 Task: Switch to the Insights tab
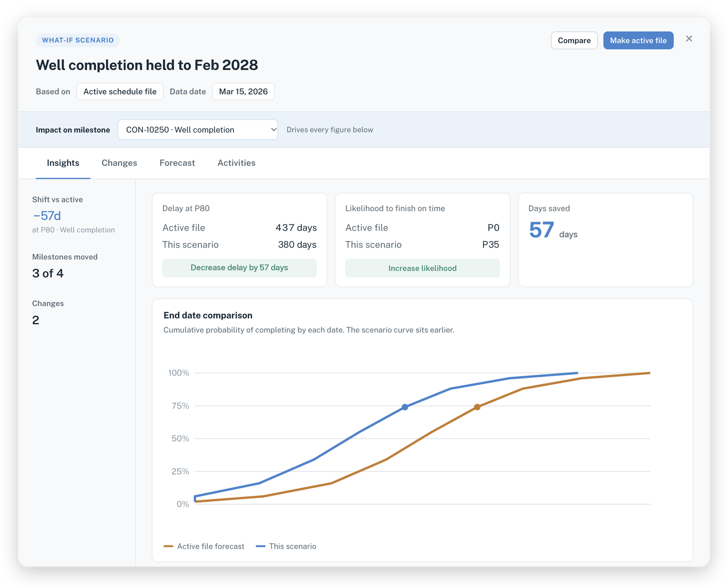63,163
